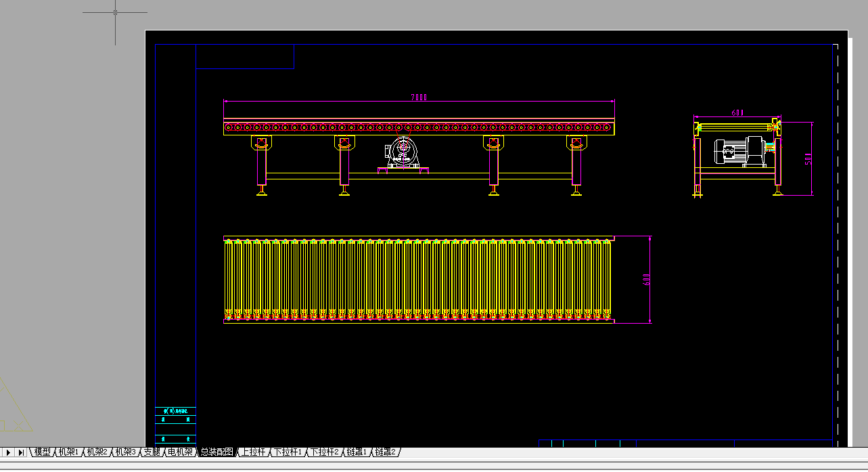The height and width of the screenshot is (472, 868).
Task: Click the motor in the side view
Action: coord(740,151)
